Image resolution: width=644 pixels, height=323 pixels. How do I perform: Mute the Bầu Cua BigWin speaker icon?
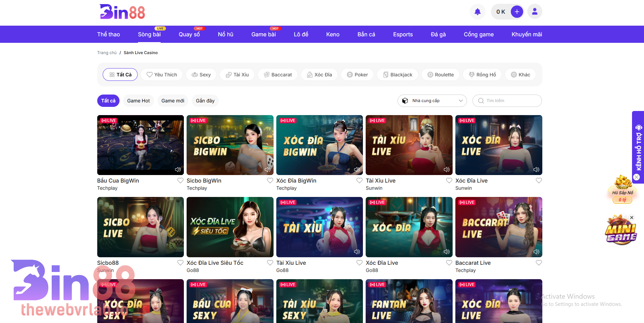[178, 169]
